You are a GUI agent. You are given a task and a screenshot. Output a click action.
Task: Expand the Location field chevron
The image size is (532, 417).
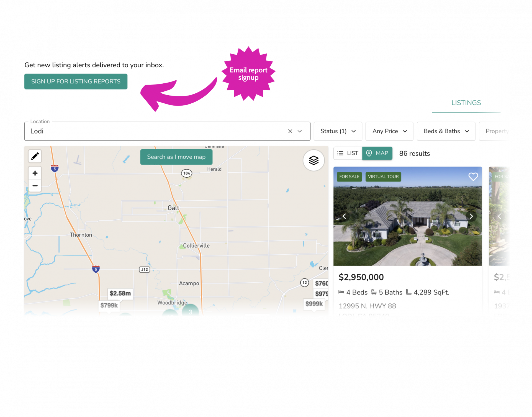point(300,131)
